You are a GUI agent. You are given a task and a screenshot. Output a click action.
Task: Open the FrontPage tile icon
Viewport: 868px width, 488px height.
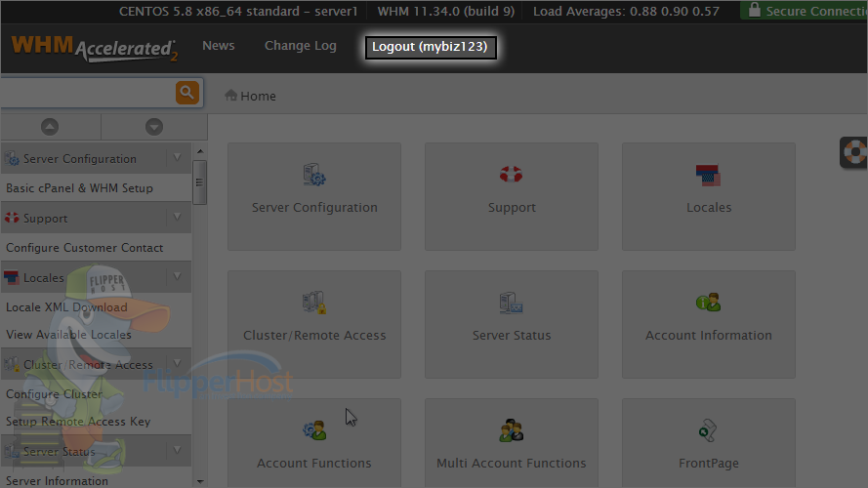pyautogui.click(x=708, y=430)
